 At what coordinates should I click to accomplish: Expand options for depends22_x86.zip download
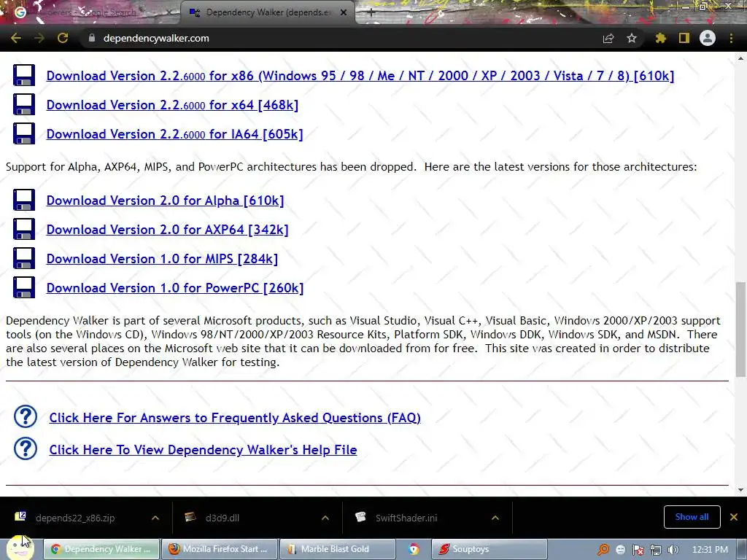tap(155, 518)
